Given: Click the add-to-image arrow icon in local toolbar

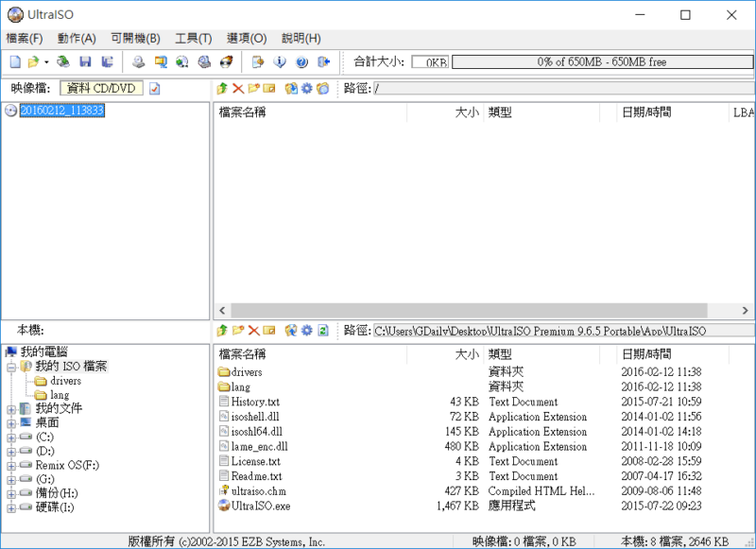Looking at the screenshot, I should [x=291, y=330].
